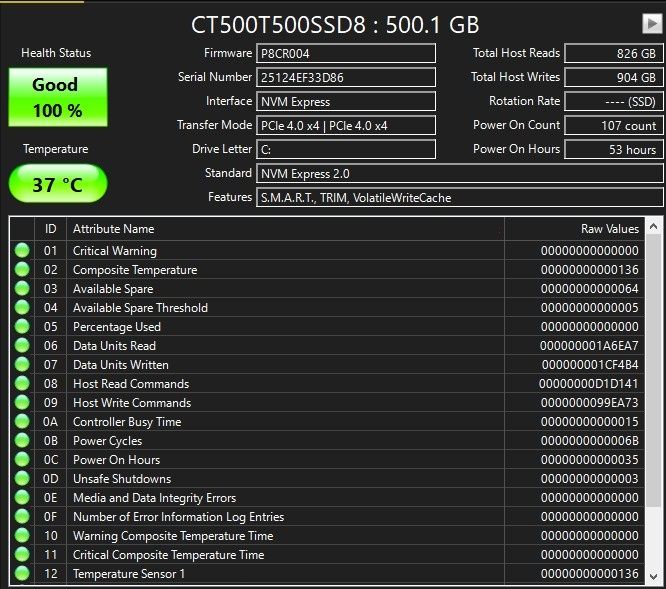
Task: Click the status dot for Critical Warning
Action: (22, 251)
